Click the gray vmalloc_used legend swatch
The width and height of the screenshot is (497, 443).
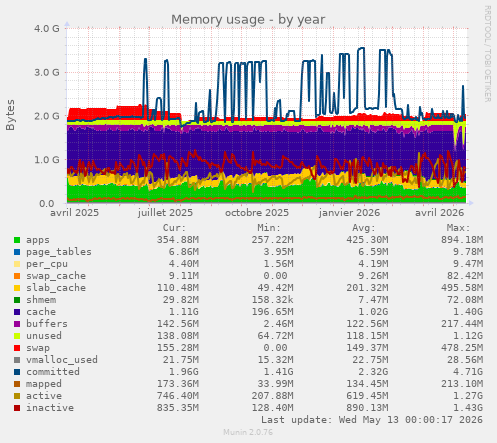17,360
